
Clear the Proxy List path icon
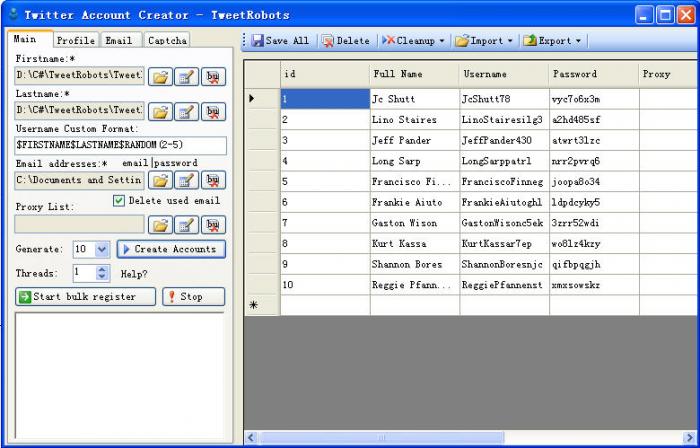tap(213, 224)
